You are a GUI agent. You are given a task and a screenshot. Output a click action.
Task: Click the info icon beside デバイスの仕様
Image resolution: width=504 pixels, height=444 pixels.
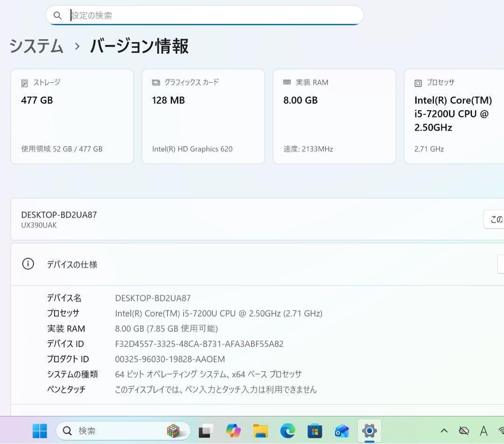click(x=28, y=264)
